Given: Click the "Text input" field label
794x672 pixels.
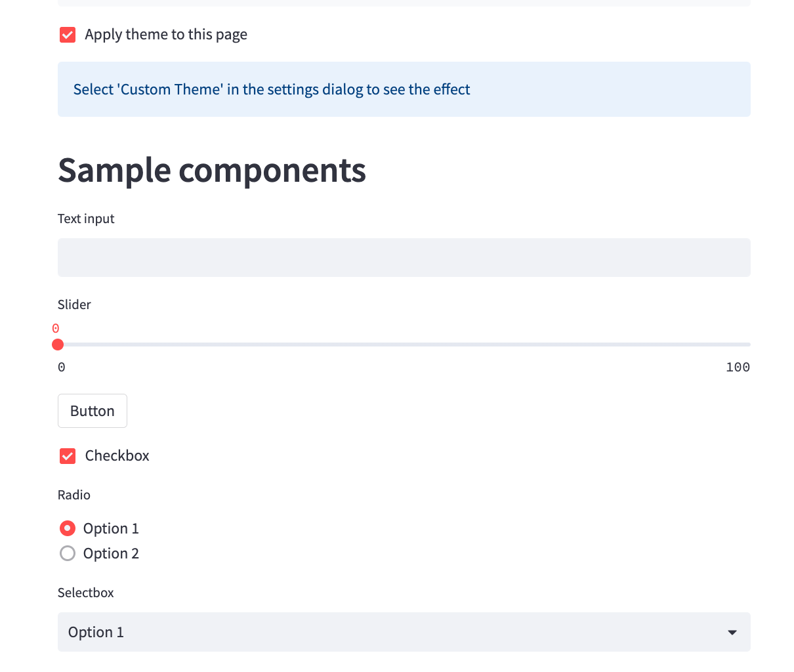Looking at the screenshot, I should pyautogui.click(x=86, y=219).
